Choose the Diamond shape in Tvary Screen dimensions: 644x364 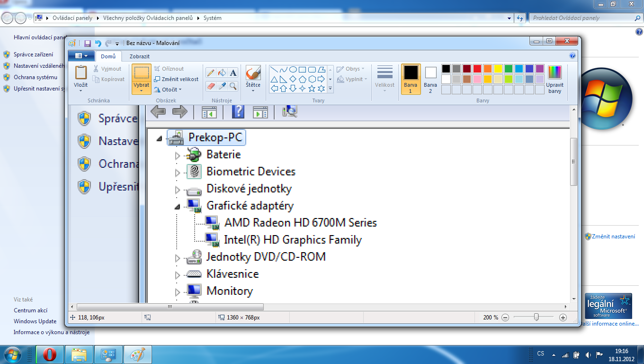tap(293, 79)
